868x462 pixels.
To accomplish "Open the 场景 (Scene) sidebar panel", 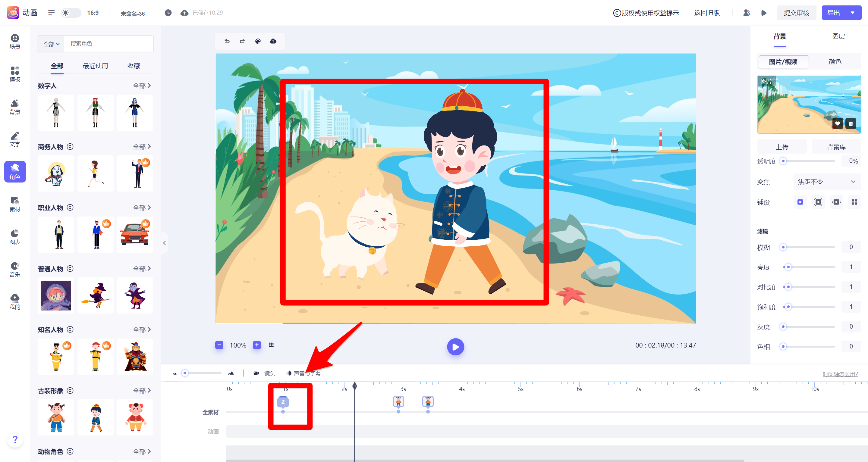I will pos(15,42).
